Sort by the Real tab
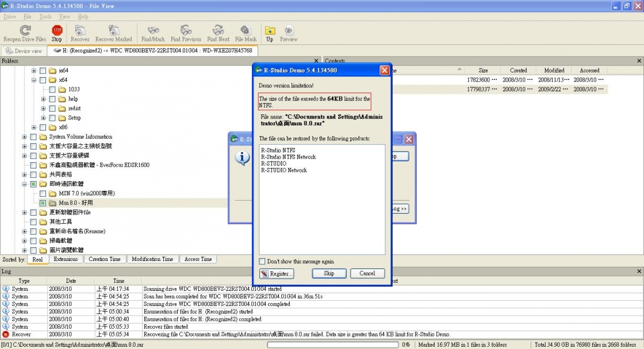This screenshot has width=644, height=349. point(37,259)
